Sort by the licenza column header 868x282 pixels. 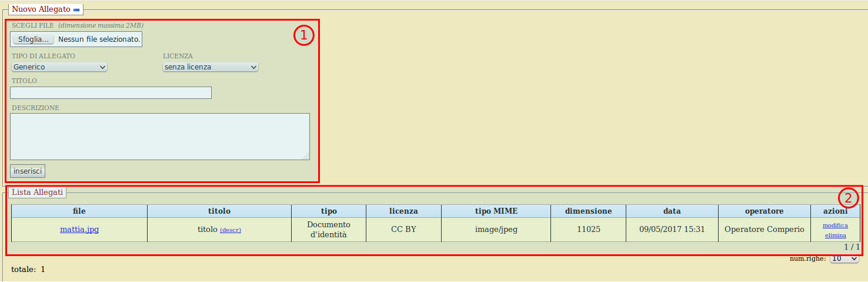point(403,211)
